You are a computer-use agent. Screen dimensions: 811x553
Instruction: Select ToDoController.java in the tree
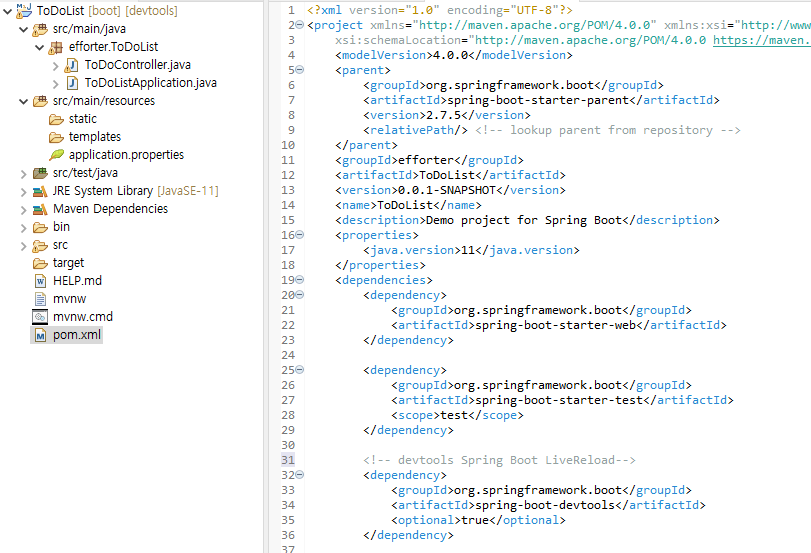point(138,65)
